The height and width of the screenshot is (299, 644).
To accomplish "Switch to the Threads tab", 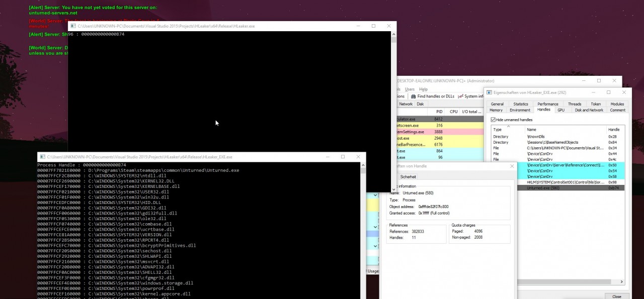I will 575,104.
